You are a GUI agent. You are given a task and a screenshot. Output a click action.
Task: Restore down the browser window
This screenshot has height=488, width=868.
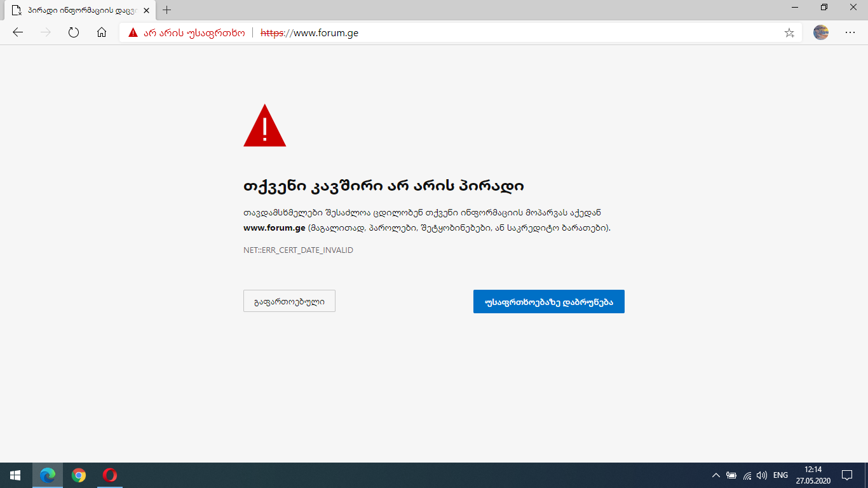(x=824, y=8)
